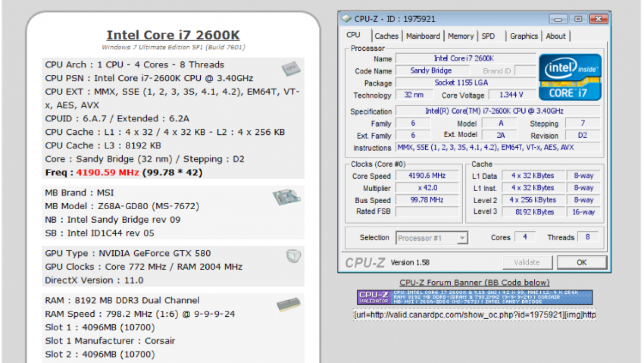Click the Multiplier value x 42.0
This screenshot has width=644, height=363.
pyautogui.click(x=427, y=188)
